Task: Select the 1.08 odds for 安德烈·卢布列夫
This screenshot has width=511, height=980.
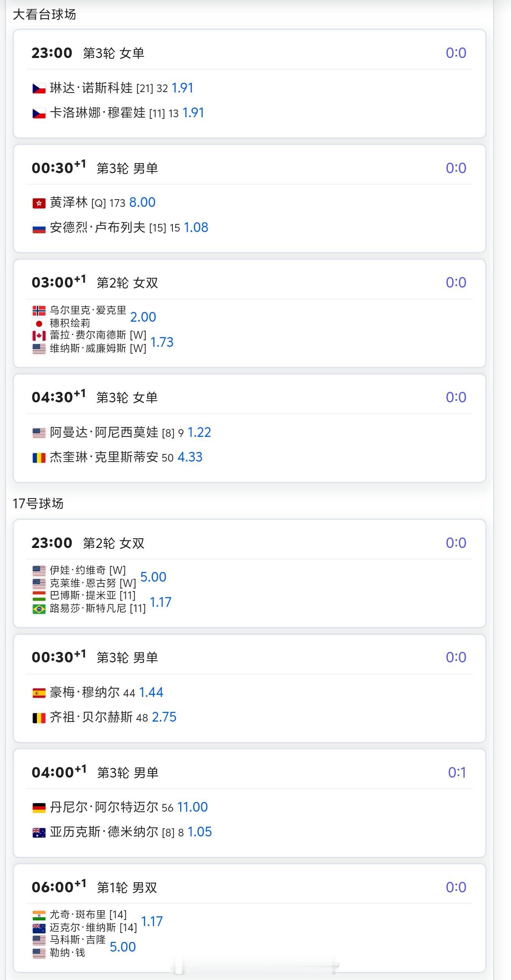Action: (196, 228)
